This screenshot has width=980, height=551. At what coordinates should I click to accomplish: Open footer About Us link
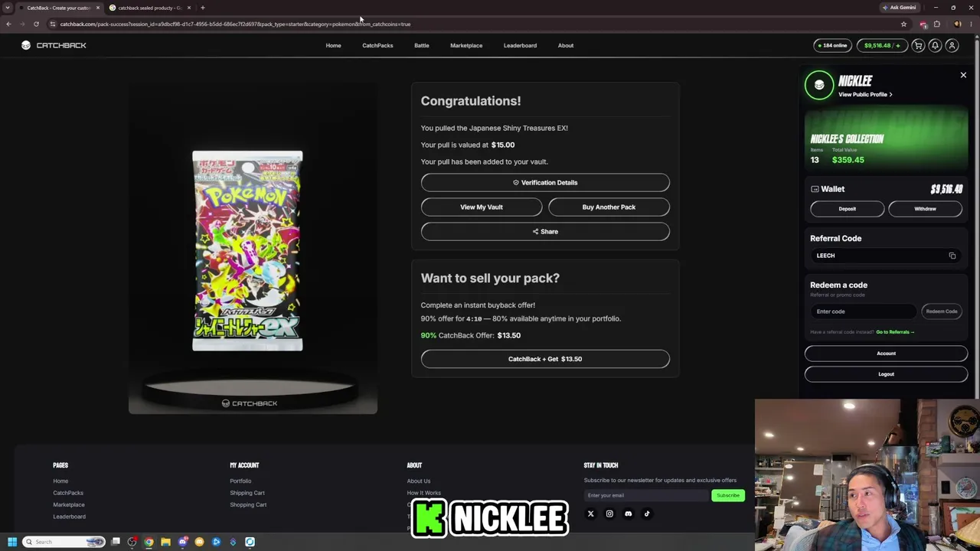tap(419, 481)
